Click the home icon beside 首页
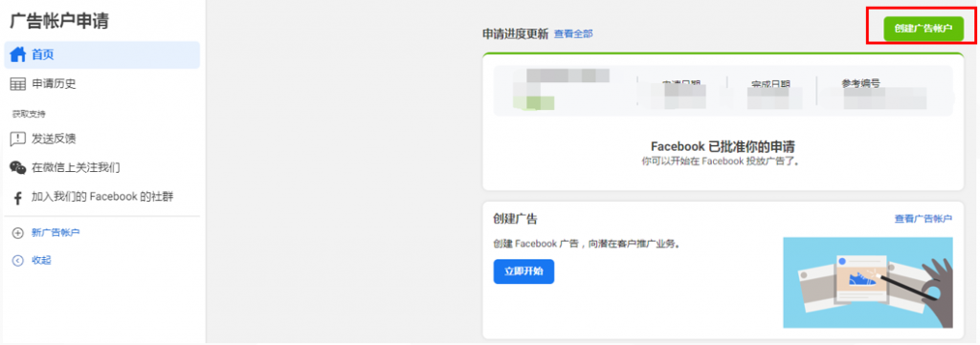Viewport: 980px width, 345px height. (x=18, y=54)
